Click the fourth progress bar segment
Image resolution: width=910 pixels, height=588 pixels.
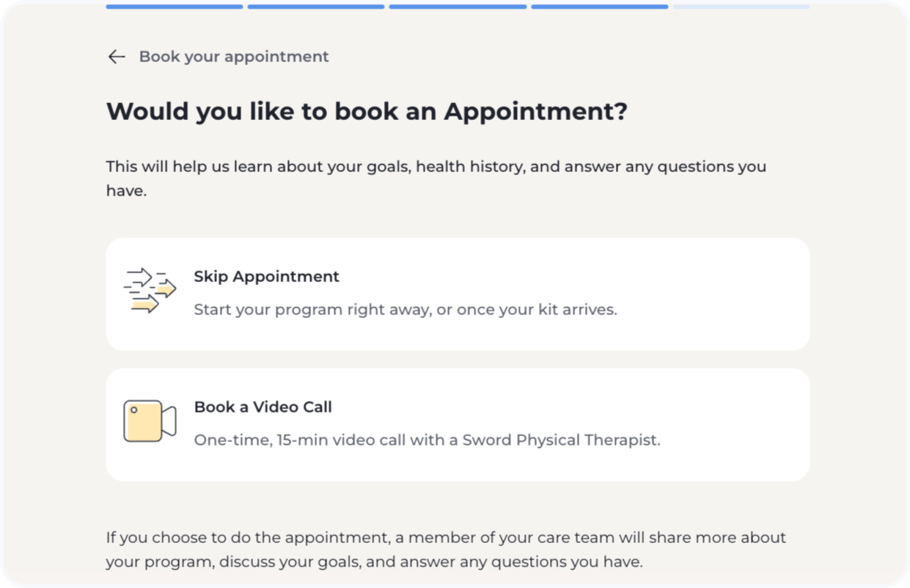(600, 7)
